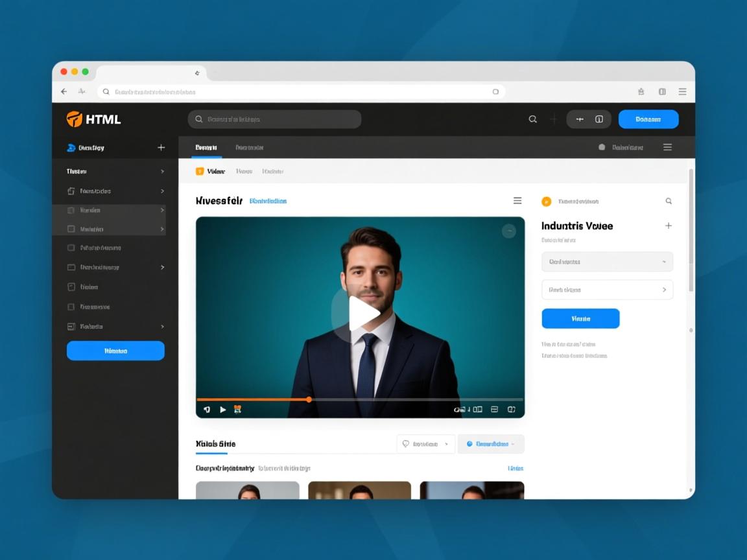The image size is (747, 560).
Task: Click the browser back arrow
Action: (x=64, y=92)
